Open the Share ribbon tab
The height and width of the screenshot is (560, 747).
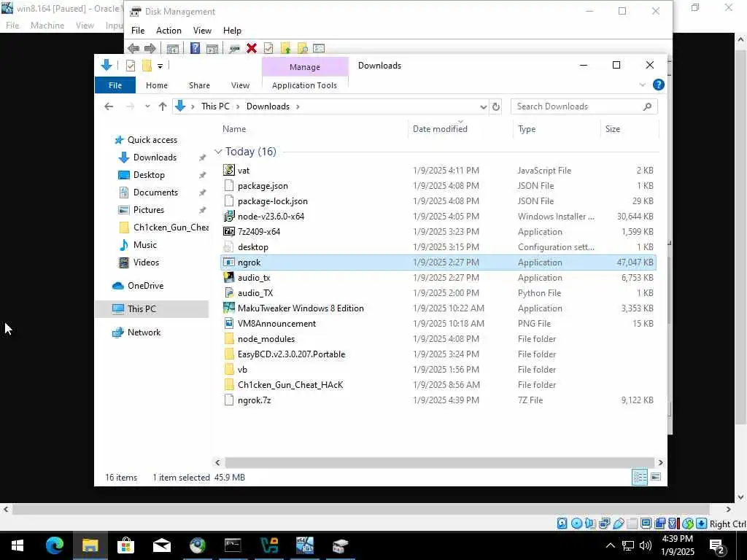pyautogui.click(x=199, y=85)
